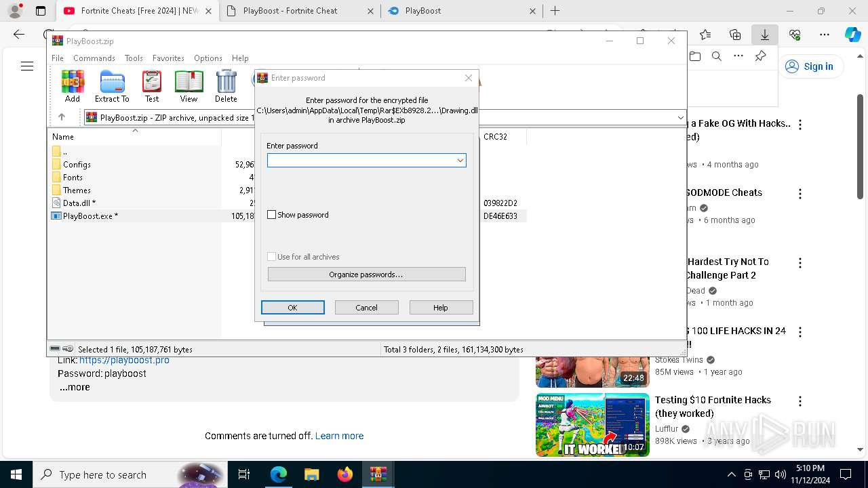Open YouTube hamburger guide menu
This screenshot has height=488, width=868.
27,66
